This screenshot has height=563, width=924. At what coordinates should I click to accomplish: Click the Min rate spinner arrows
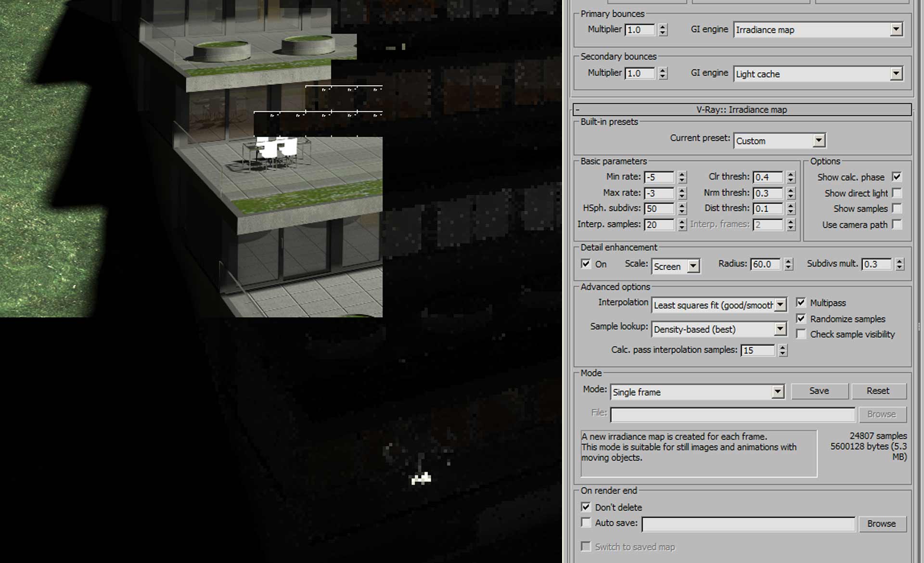[x=682, y=177]
